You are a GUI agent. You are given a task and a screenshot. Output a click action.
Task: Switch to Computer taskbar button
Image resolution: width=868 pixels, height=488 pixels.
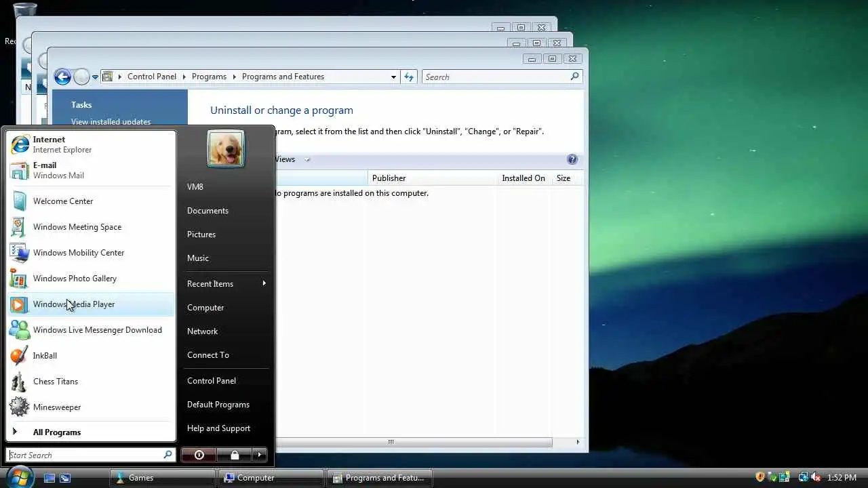(x=271, y=478)
